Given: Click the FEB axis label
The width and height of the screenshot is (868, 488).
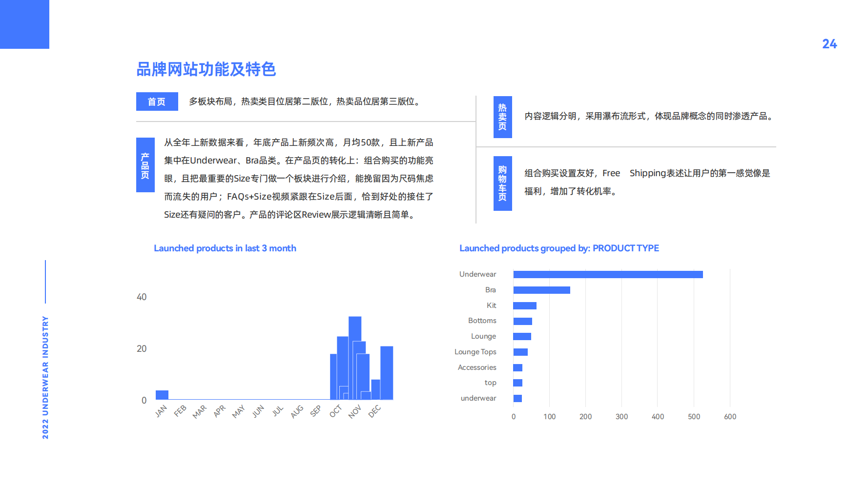Looking at the screenshot, I should pyautogui.click(x=180, y=411).
